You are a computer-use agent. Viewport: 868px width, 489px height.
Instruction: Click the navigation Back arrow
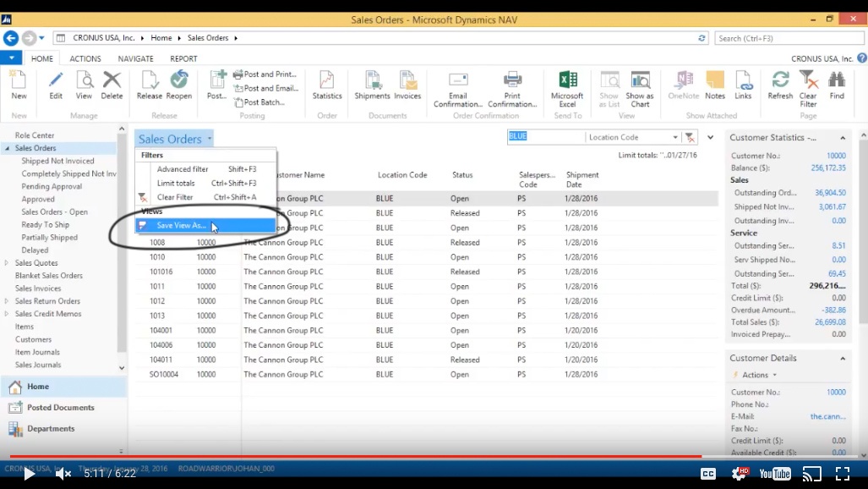[10, 38]
